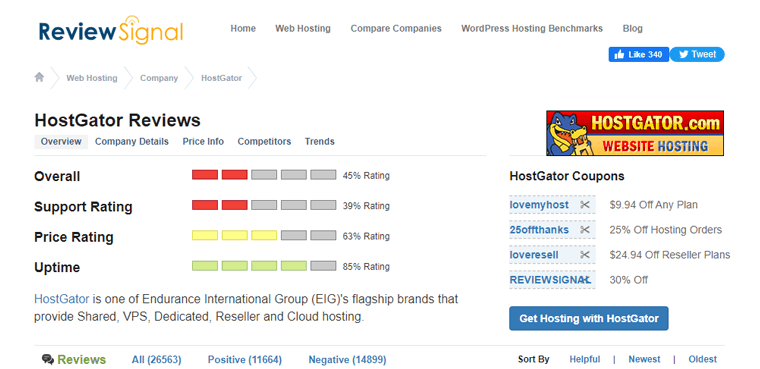Click the HostGator Reviews heading
Screen dimensions: 760x369
point(117,120)
